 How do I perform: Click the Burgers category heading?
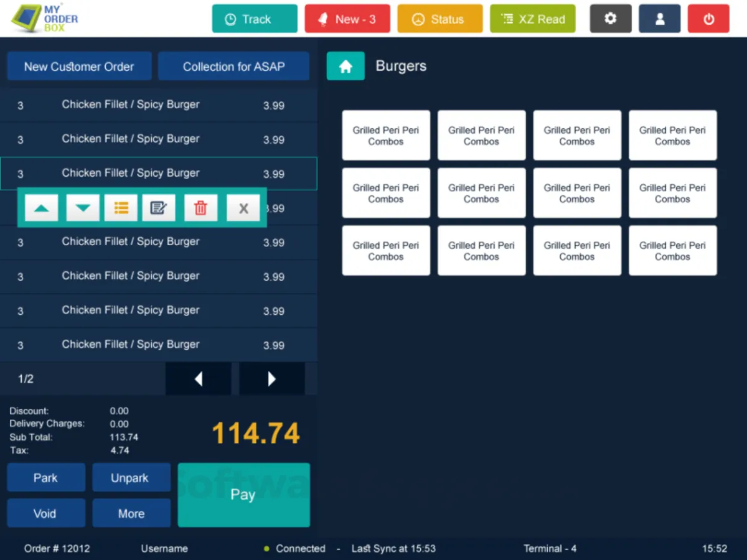(x=401, y=66)
